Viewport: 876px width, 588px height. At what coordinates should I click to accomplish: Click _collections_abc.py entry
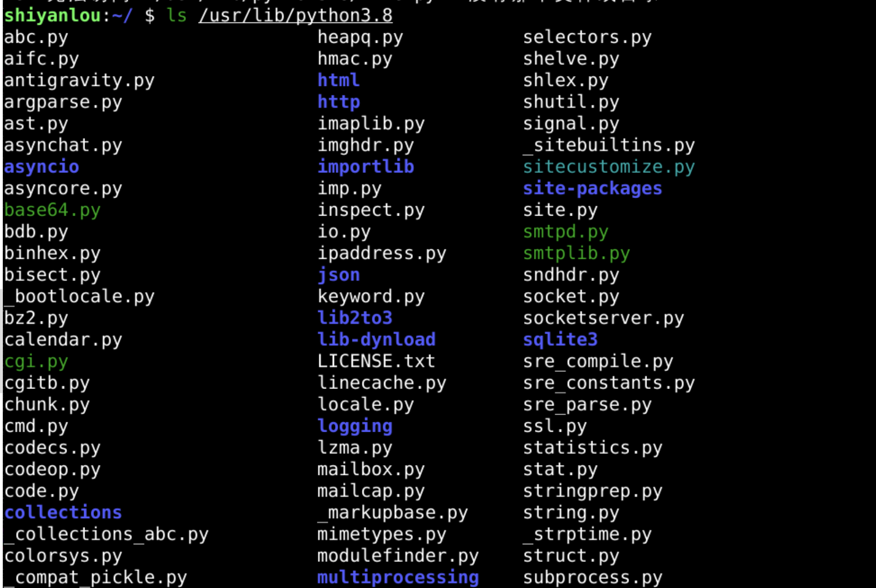[x=106, y=534]
